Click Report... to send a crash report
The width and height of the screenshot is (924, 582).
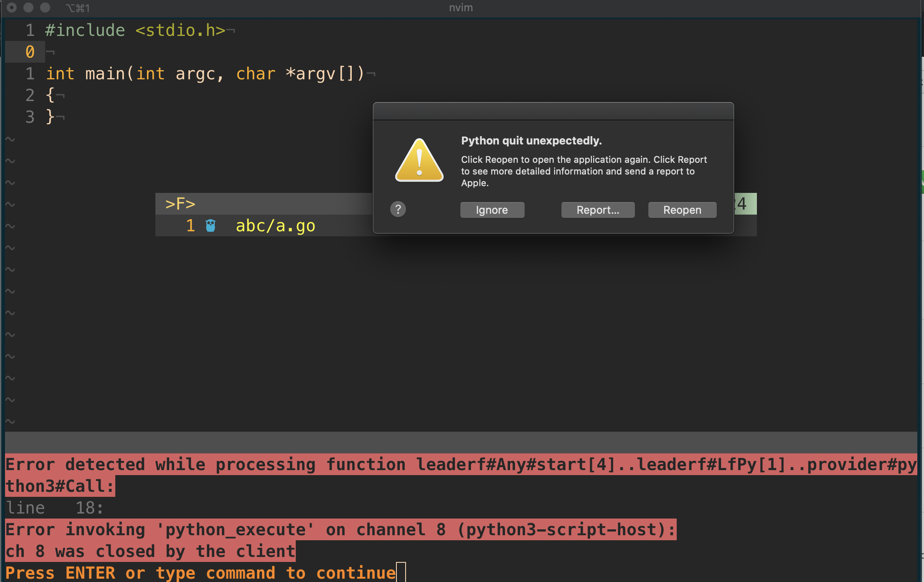coord(598,210)
